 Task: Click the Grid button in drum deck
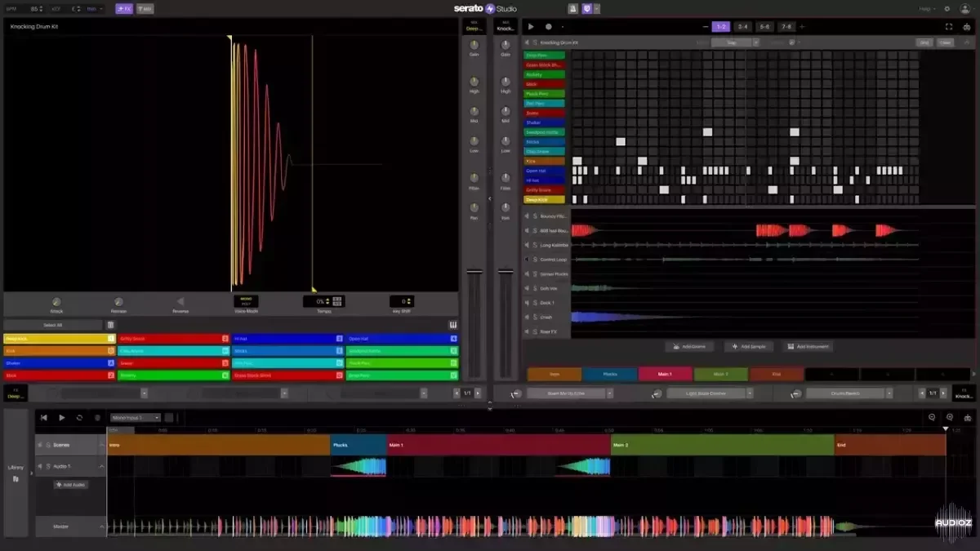tap(924, 42)
